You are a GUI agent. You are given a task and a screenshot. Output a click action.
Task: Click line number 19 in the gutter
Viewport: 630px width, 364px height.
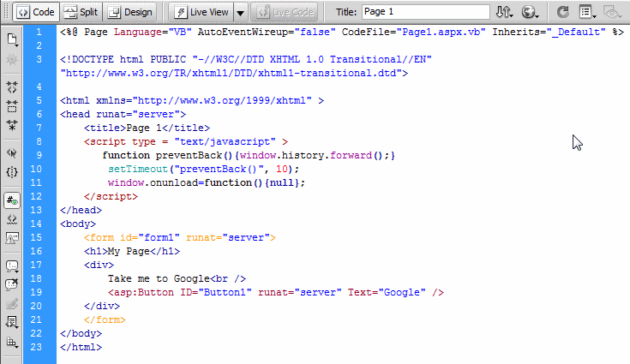coord(36,292)
